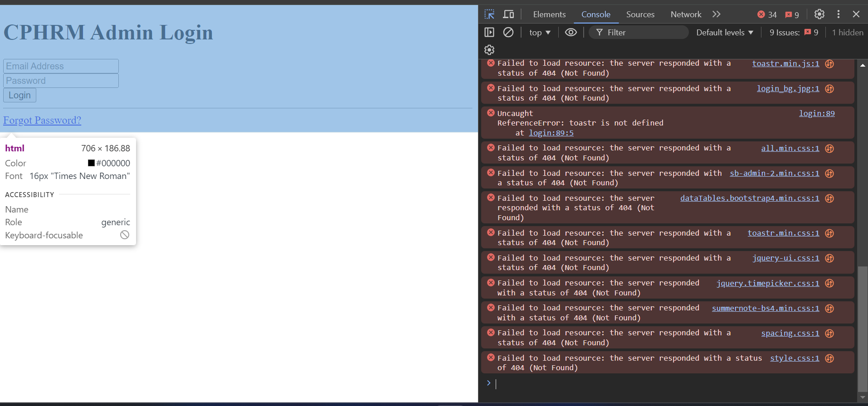Open the Forgot Password? link
The height and width of the screenshot is (406, 868).
pos(42,120)
